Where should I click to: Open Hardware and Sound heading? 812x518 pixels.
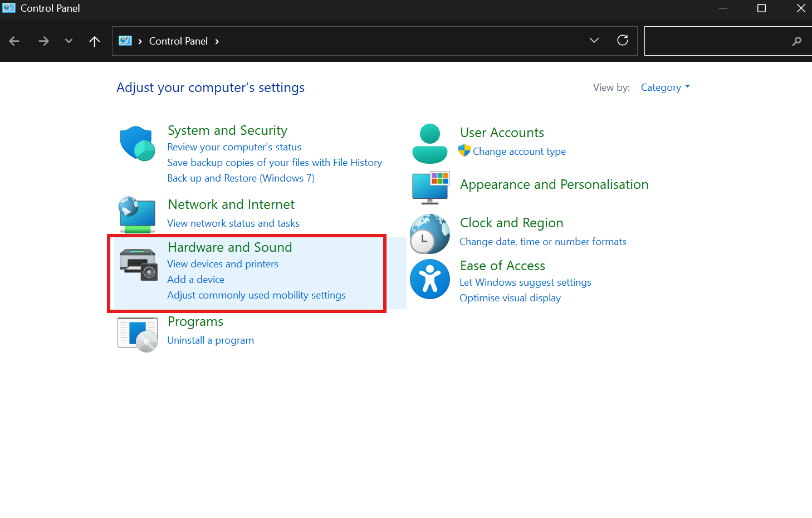coord(229,247)
